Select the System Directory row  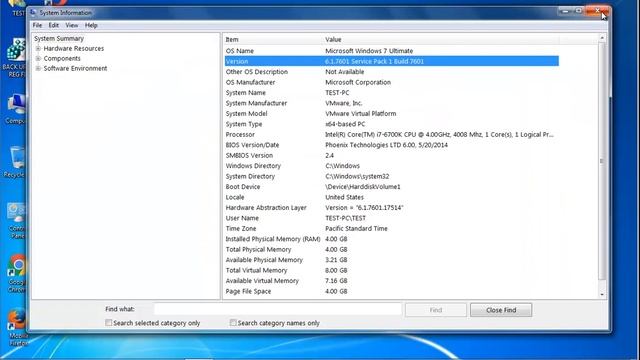click(x=391, y=176)
